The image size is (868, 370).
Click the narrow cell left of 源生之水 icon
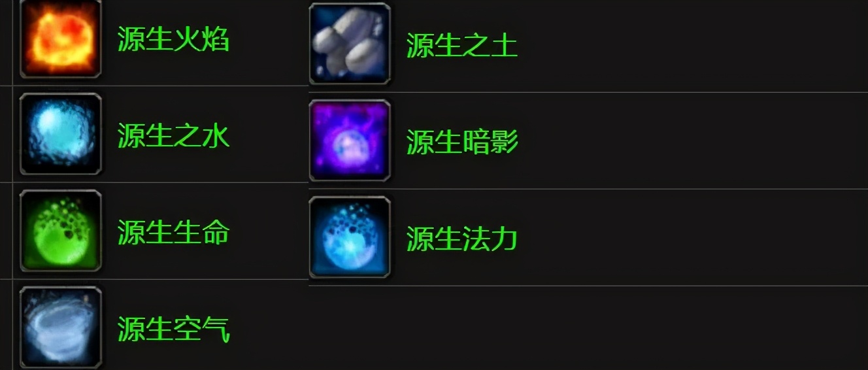click(x=6, y=134)
